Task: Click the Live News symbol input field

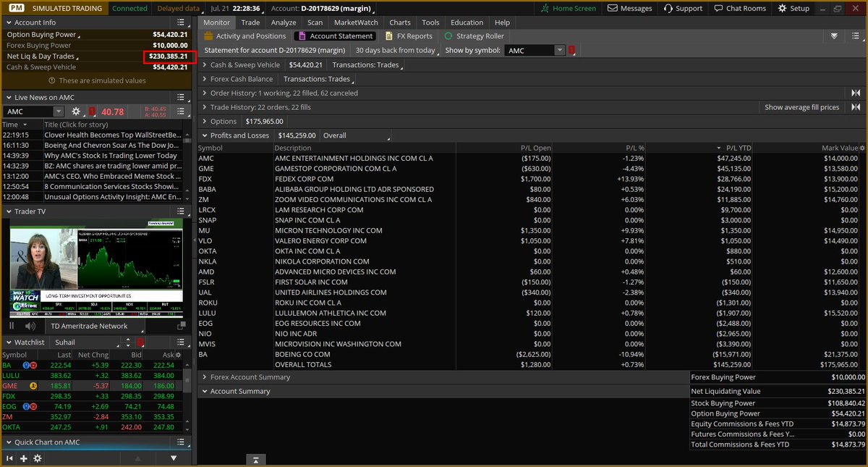Action: pos(28,112)
